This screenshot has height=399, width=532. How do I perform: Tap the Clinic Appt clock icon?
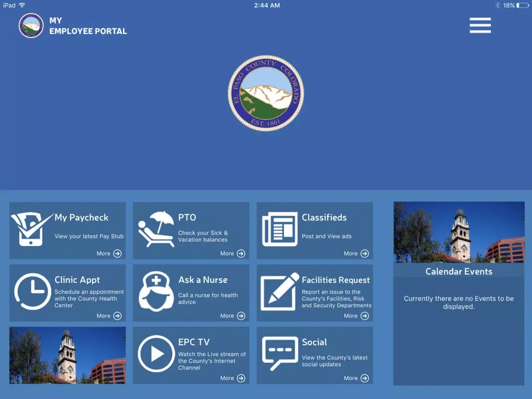tap(32, 291)
